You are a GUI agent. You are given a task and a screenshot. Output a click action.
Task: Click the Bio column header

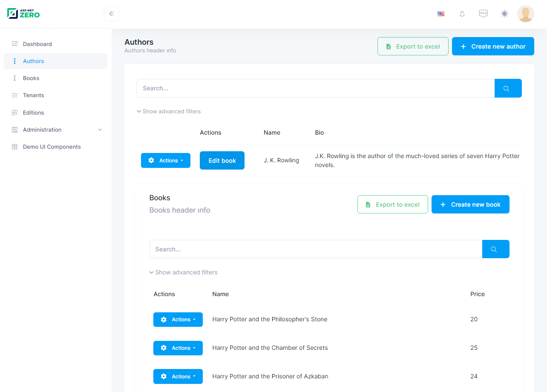pyautogui.click(x=320, y=133)
